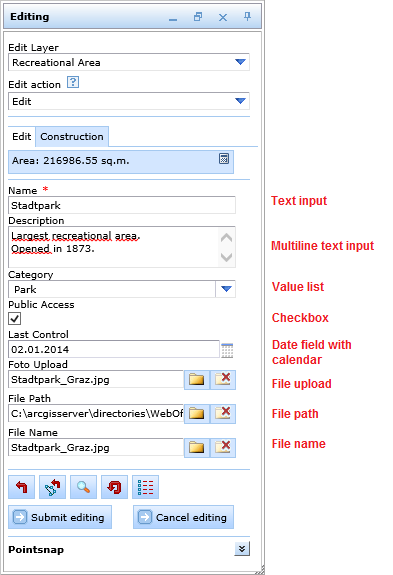The image size is (393, 575).
Task: Click the Description scroll up arrow
Action: (226, 238)
